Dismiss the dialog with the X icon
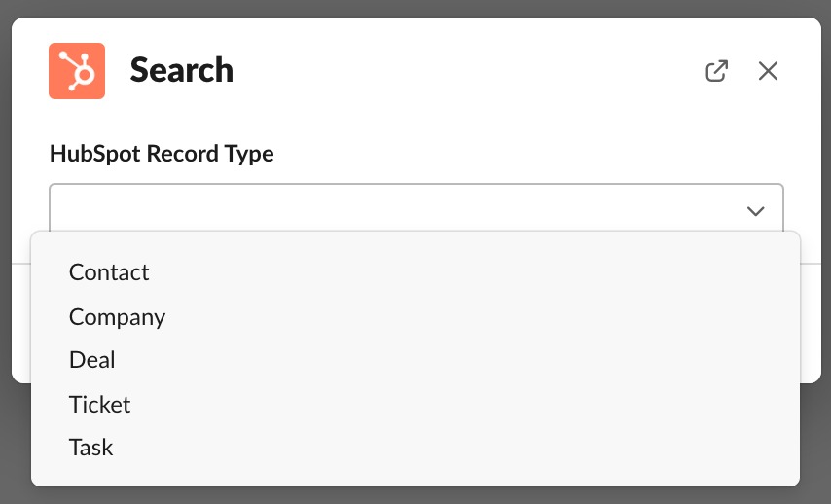The image size is (831, 504). coord(768,71)
